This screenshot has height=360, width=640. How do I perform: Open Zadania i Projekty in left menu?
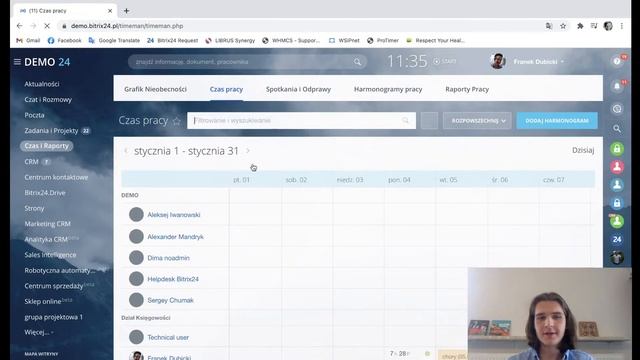(x=51, y=131)
